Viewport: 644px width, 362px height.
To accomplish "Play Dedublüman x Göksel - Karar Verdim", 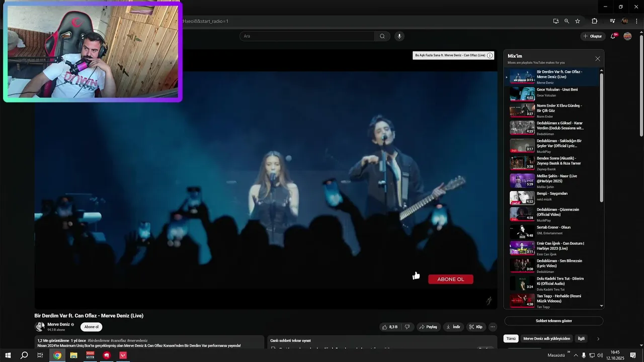I will point(553,128).
